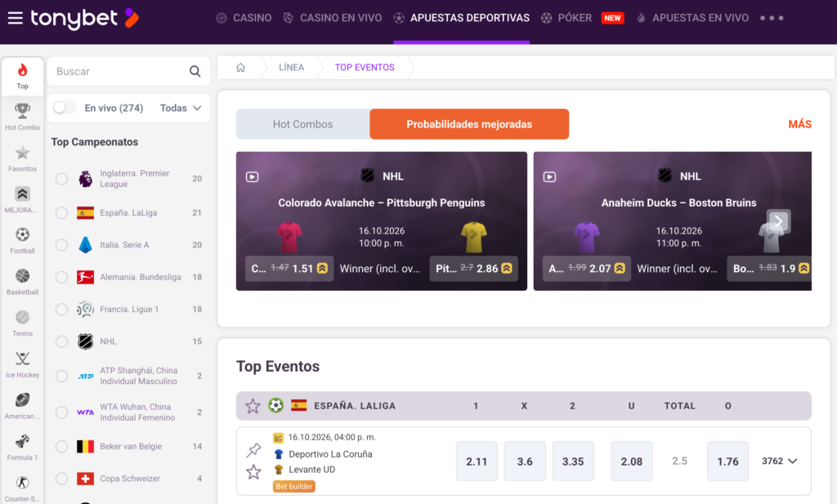Image resolution: width=837 pixels, height=504 pixels.
Task: Open APUESTAS EN VIVO section
Action: 692,18
